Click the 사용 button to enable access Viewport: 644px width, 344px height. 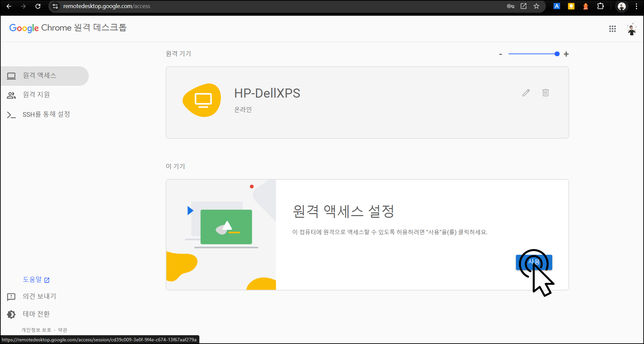point(534,262)
